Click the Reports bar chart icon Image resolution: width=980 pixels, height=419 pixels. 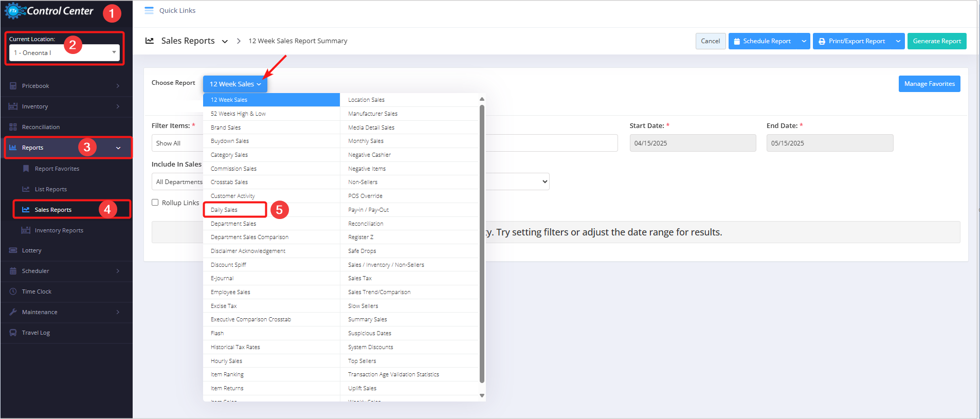(13, 148)
